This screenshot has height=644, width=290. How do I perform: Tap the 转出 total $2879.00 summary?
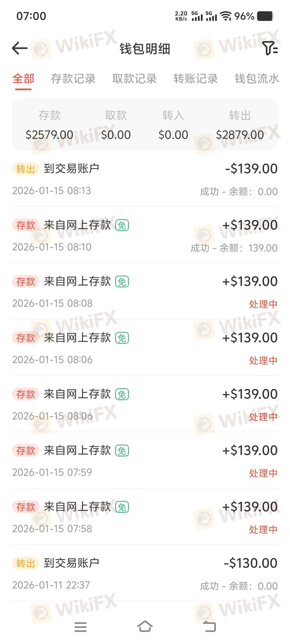[x=240, y=125]
